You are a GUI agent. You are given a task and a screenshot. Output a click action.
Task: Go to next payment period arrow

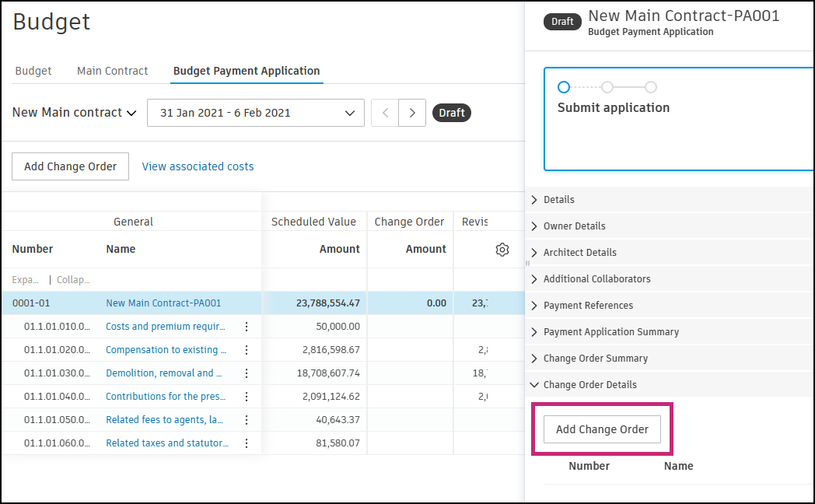412,113
